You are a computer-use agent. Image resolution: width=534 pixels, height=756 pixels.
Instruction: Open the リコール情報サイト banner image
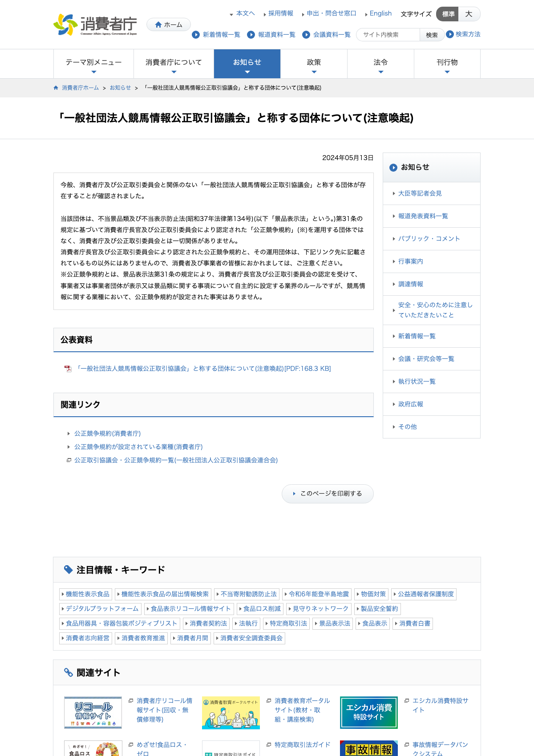click(x=93, y=712)
